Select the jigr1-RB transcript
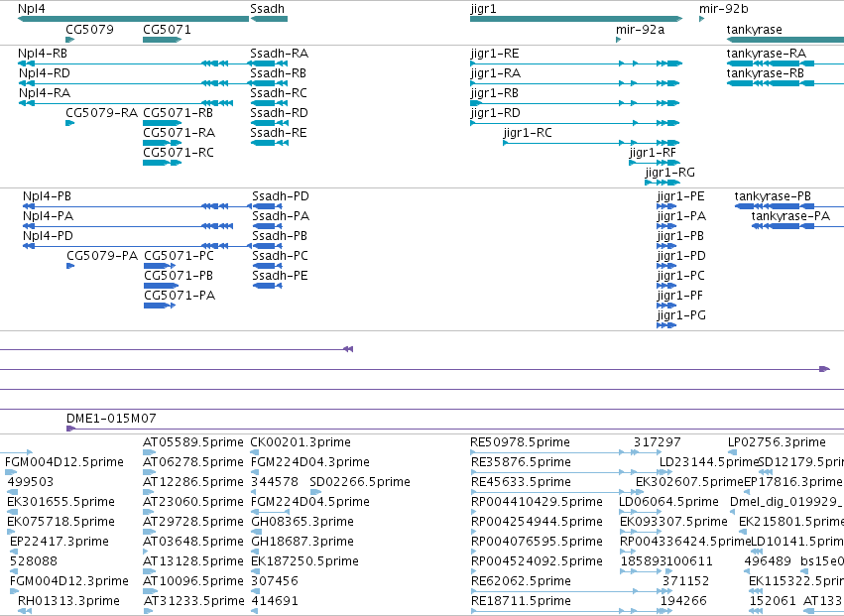The image size is (844, 616). coord(575,103)
